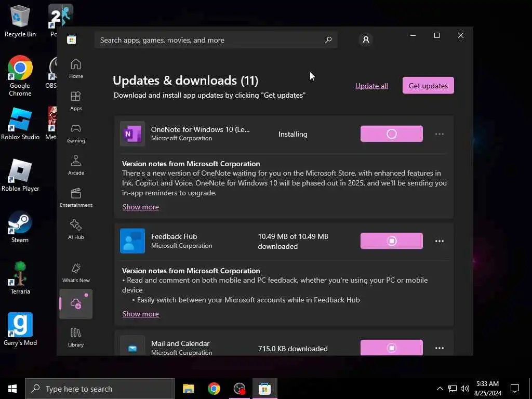Click the Update all link
532x399 pixels.
371,86
